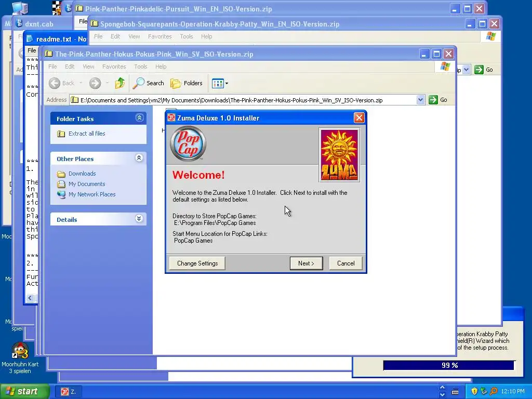Open File menu in readme.txt Notepad
The height and width of the screenshot is (399, 532).
(x=32, y=50)
